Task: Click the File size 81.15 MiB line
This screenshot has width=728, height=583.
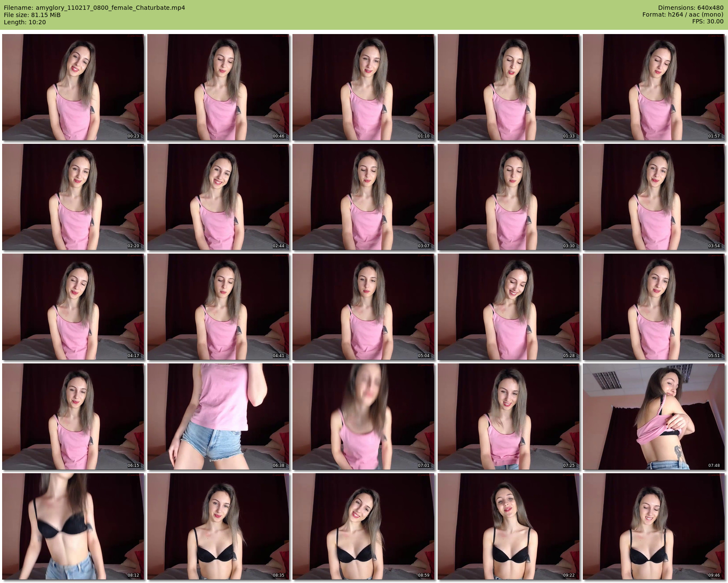Action: (32, 15)
